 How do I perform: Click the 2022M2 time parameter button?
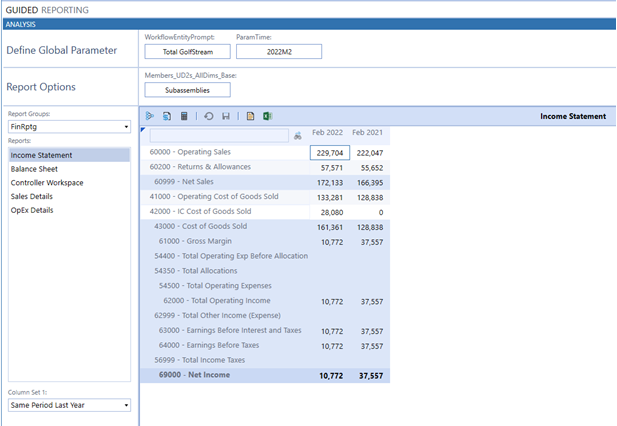[x=279, y=52]
